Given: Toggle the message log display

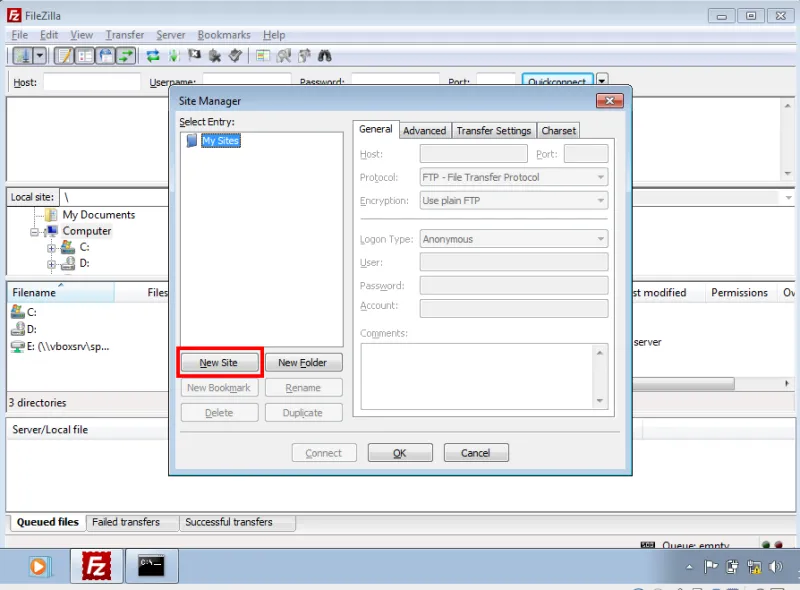Looking at the screenshot, I should point(64,56).
